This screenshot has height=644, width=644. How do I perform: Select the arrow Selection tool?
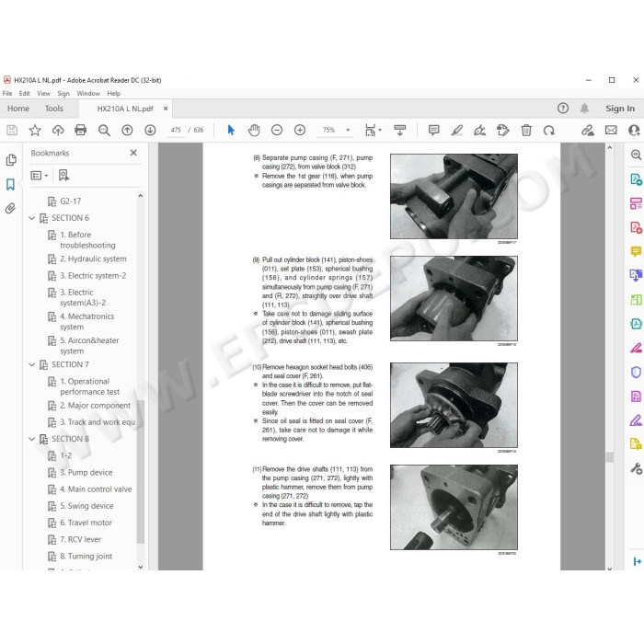pyautogui.click(x=231, y=131)
